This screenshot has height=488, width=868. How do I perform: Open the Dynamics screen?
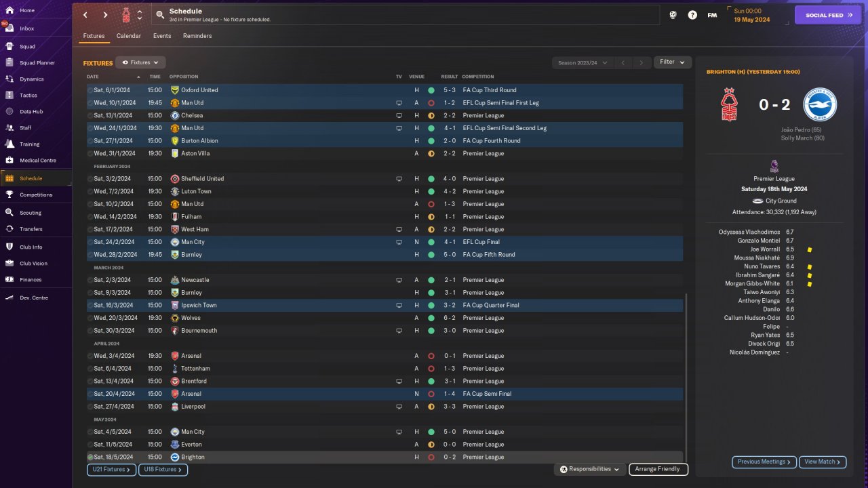pyautogui.click(x=31, y=79)
